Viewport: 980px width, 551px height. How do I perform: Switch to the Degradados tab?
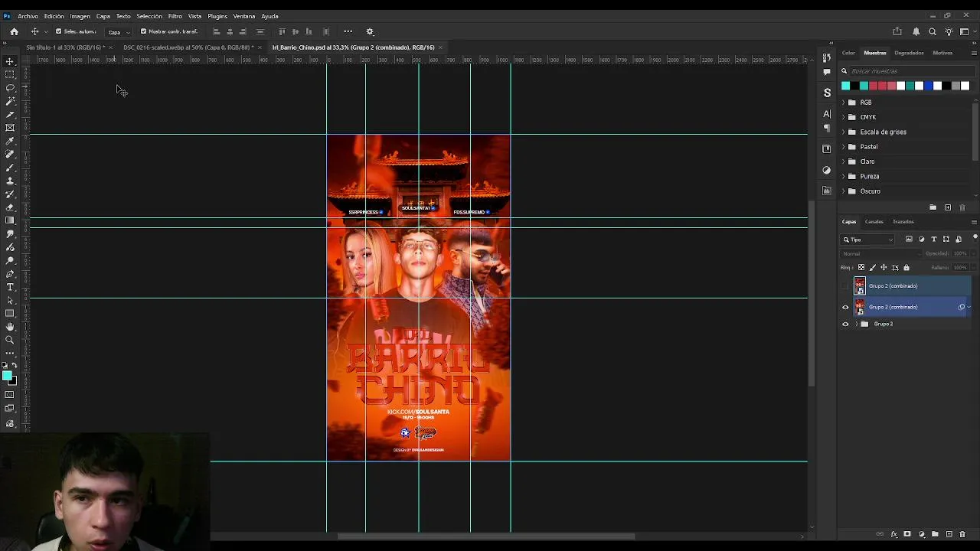click(x=909, y=53)
